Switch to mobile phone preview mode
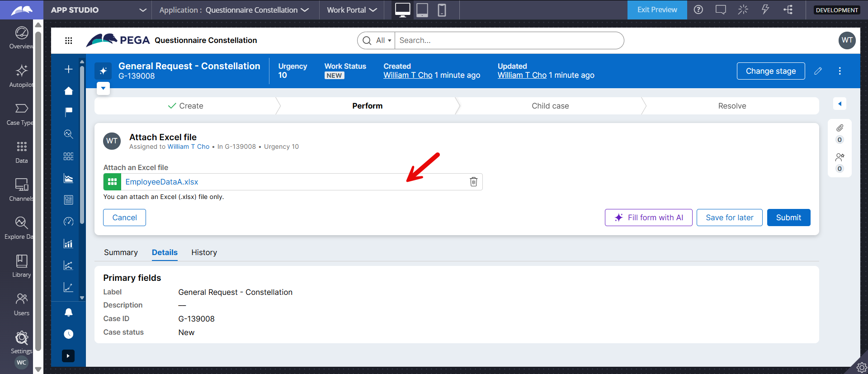 [442, 9]
